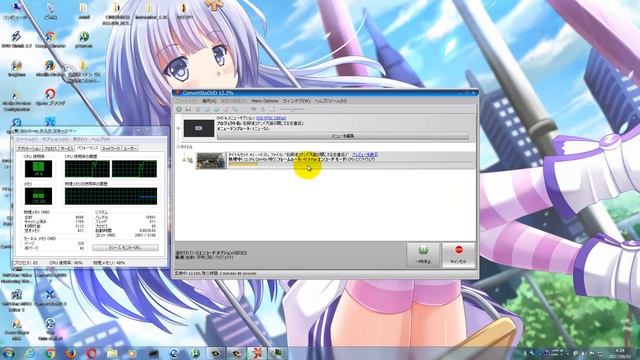
Task: Switch to アプリケーション tab in Task Manager
Action: [x=29, y=149]
